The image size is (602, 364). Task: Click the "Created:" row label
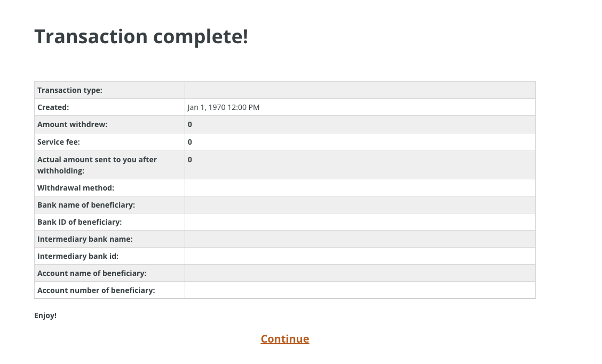point(53,107)
